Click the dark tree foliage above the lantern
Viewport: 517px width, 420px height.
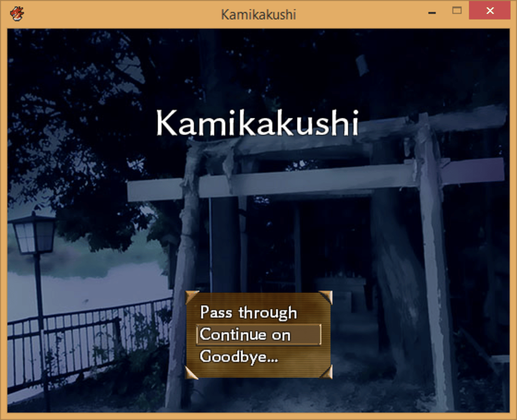pos(78,117)
